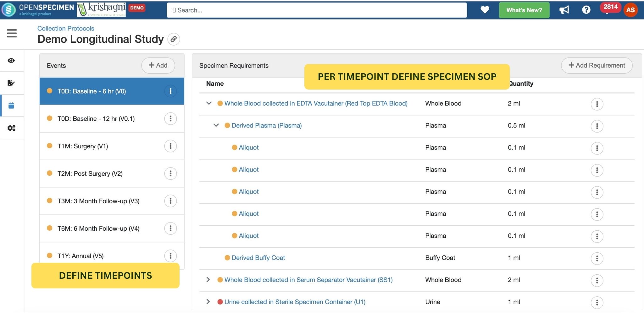Open the Collection Protocols breadcrumb link
This screenshot has width=644, height=313.
(x=65, y=28)
